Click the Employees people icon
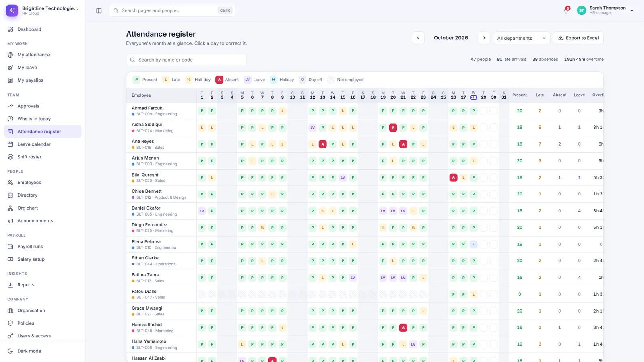The image size is (644, 362). pos(10,183)
